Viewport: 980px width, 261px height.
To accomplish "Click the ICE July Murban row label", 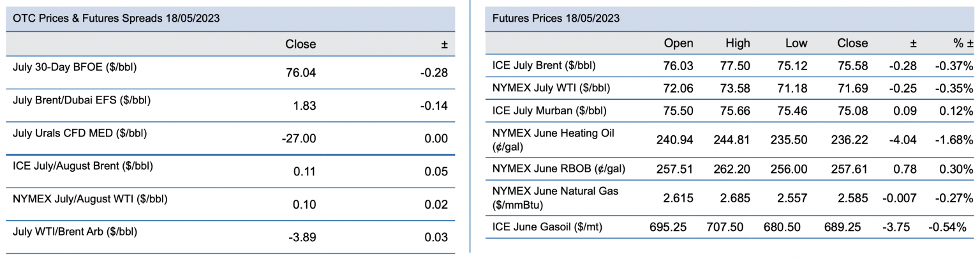I will (x=549, y=110).
